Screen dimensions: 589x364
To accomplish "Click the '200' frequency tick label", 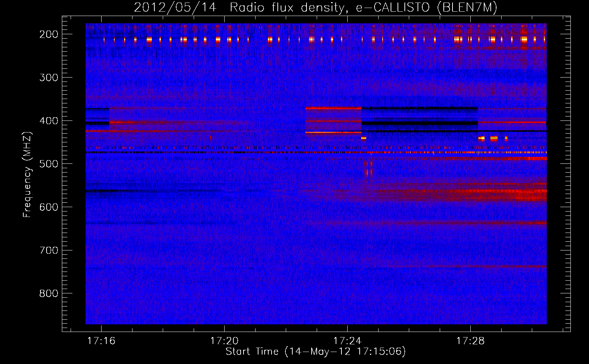I will (49, 34).
